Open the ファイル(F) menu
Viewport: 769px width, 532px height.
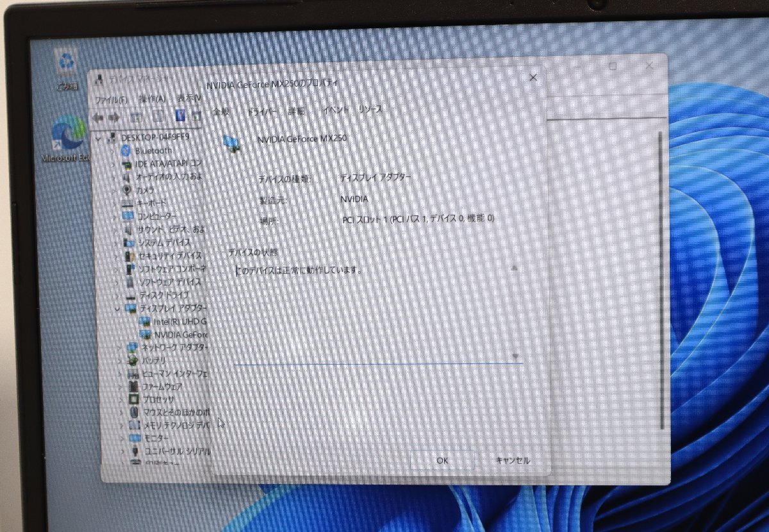[112, 99]
